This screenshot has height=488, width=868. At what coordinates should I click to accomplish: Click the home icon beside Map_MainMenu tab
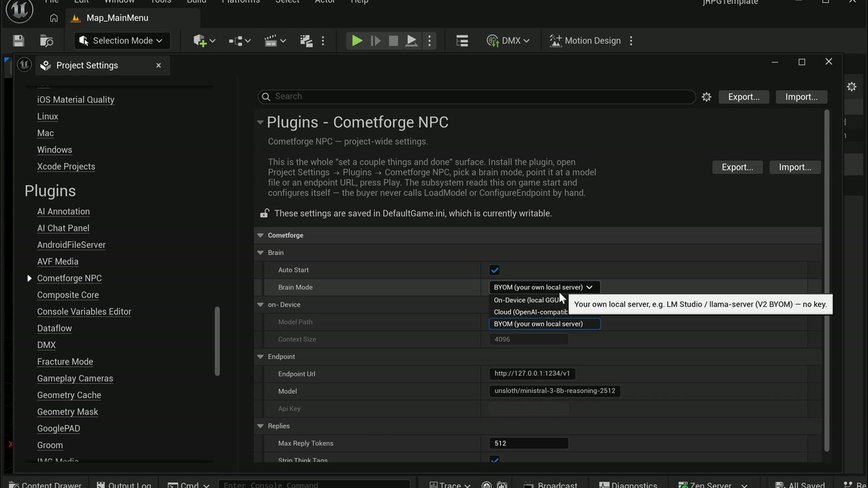54,18
